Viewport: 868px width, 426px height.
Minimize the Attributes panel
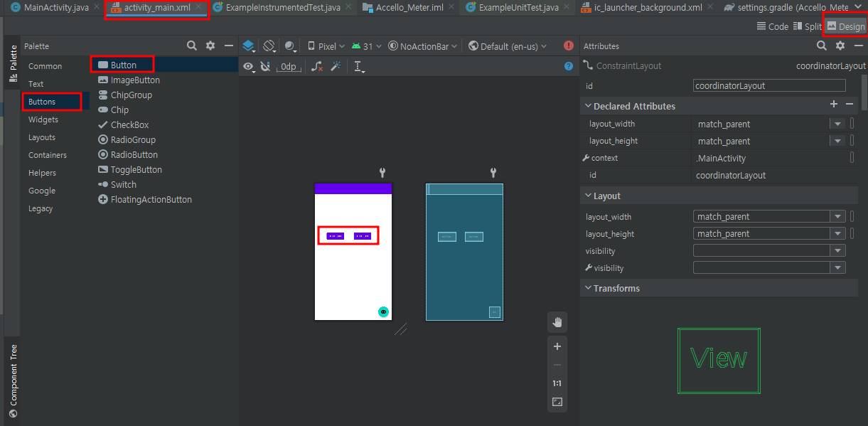pos(858,46)
